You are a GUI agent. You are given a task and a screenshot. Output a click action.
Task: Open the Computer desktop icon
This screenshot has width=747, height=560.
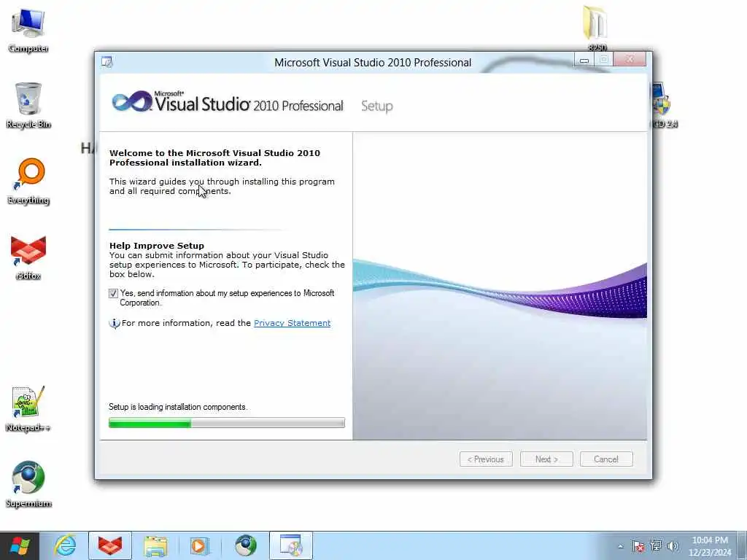[28, 31]
